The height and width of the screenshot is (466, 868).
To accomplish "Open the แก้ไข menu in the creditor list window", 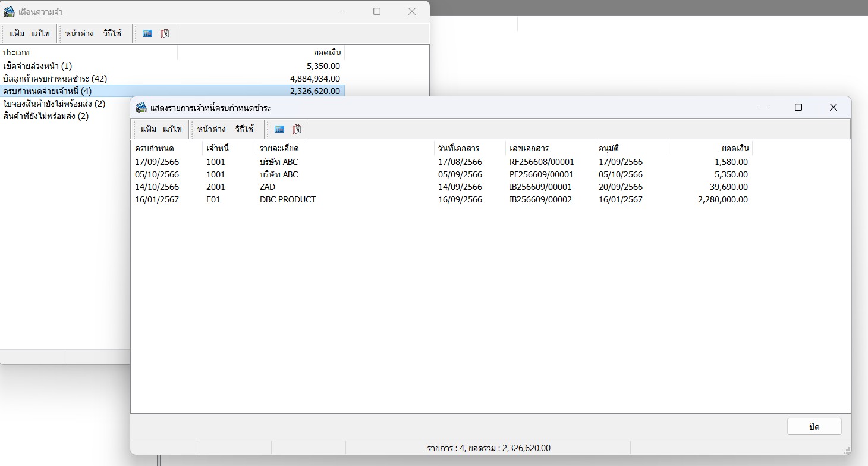I will [x=172, y=129].
